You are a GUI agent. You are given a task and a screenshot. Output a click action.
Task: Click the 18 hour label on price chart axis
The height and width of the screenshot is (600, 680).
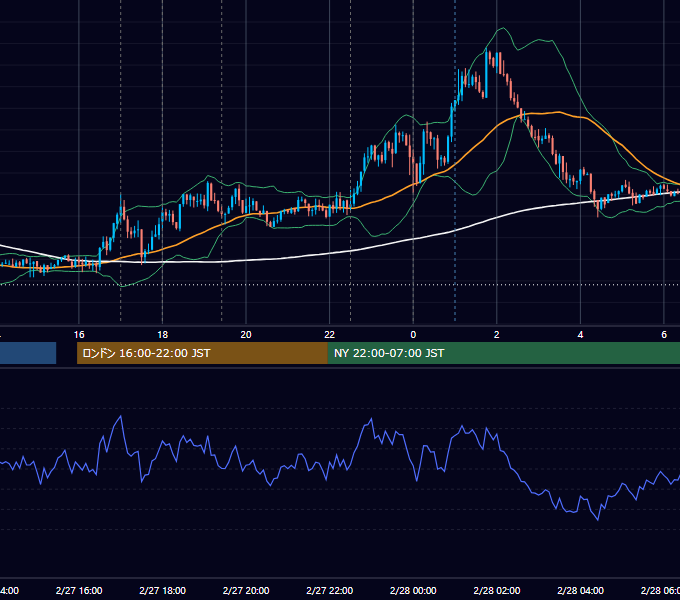(x=163, y=335)
